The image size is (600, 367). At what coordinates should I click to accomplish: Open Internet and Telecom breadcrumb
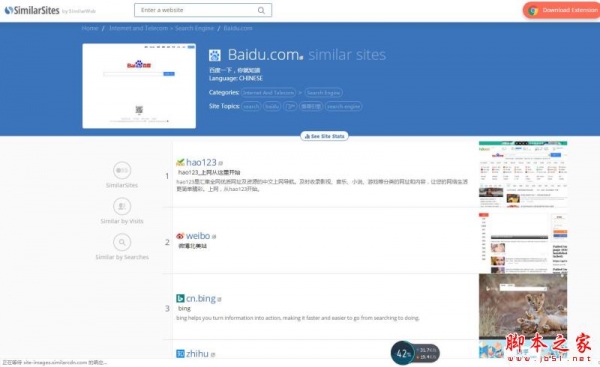pos(139,28)
